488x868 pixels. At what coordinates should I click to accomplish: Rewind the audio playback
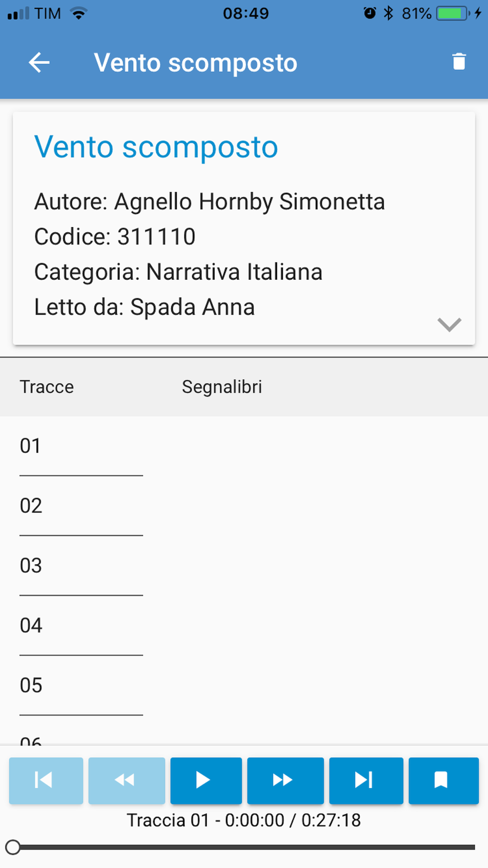click(126, 780)
